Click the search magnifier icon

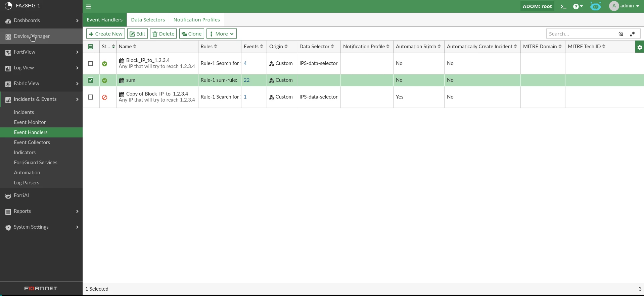(x=621, y=34)
